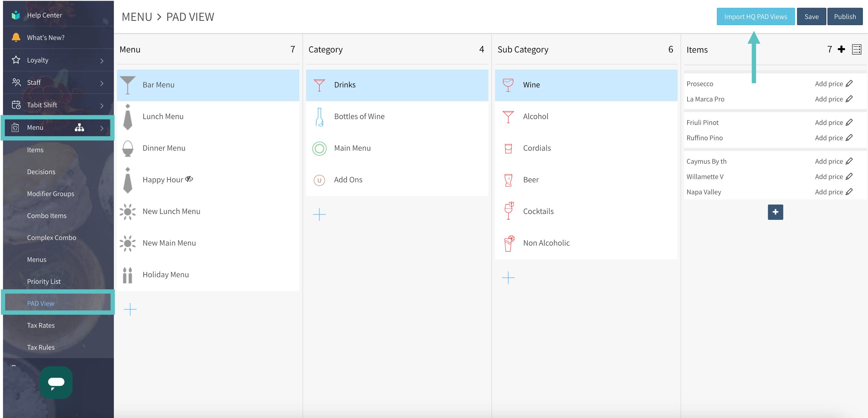Select Bottles of Wine category
This screenshot has width=868, height=418.
point(359,116)
